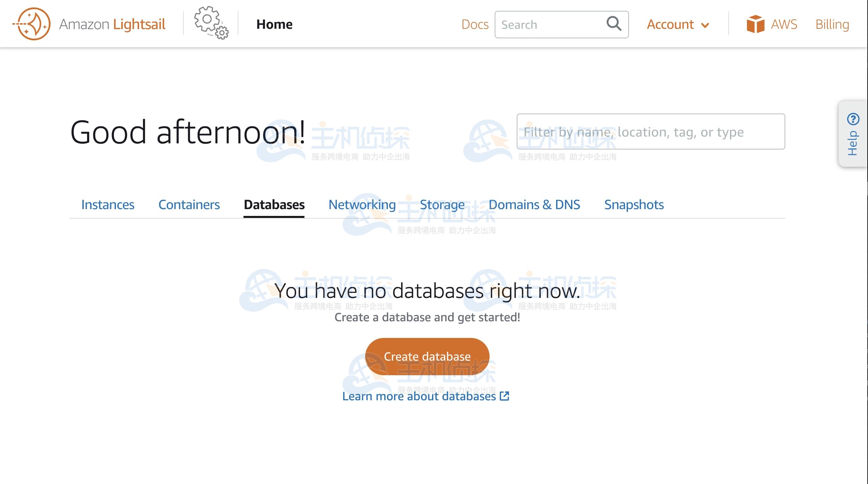
Task: Focus the Filter by name input field
Action: click(651, 132)
